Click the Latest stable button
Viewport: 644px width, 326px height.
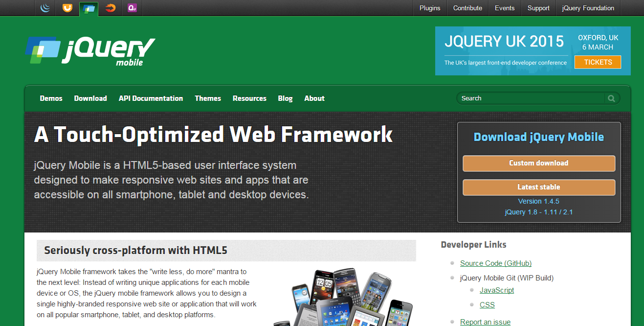(x=539, y=187)
